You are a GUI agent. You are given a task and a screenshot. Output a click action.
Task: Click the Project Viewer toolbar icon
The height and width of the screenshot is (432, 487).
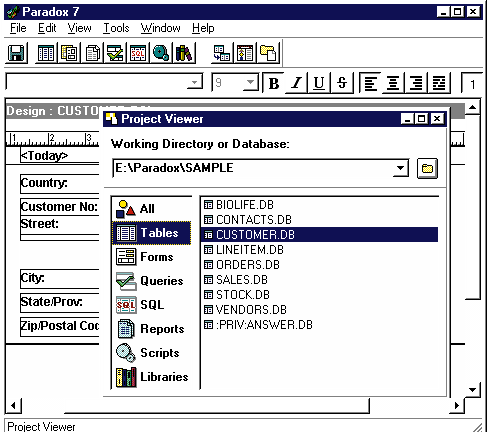(x=268, y=53)
